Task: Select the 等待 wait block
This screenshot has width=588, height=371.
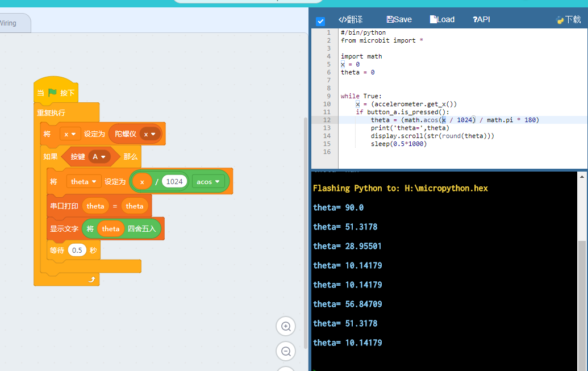Action: [57, 250]
